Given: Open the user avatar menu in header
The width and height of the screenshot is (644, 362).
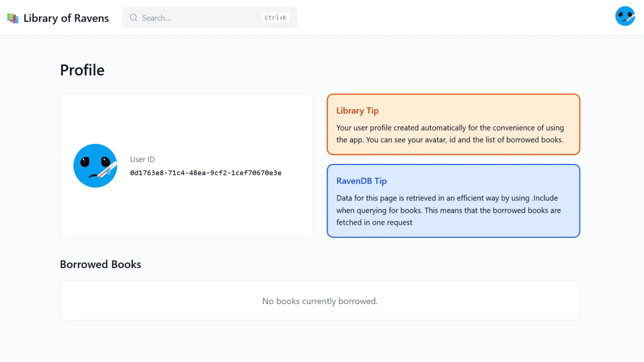Looking at the screenshot, I should (x=625, y=16).
